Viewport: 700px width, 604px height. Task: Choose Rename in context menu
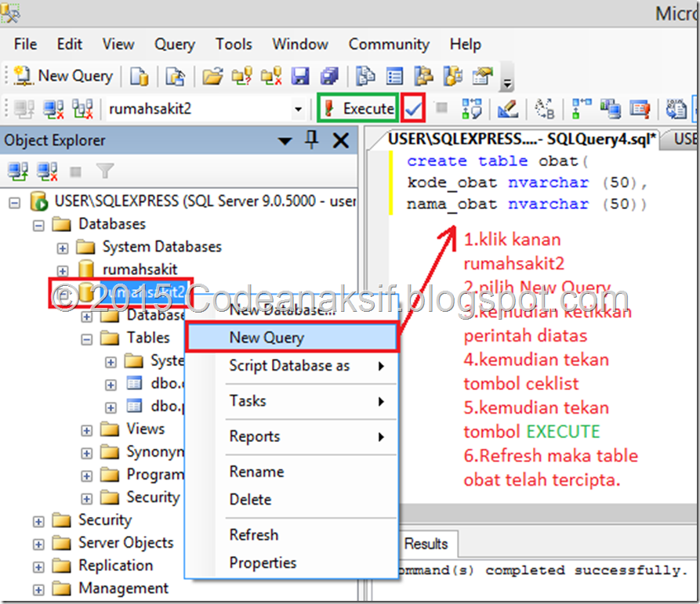click(x=291, y=472)
